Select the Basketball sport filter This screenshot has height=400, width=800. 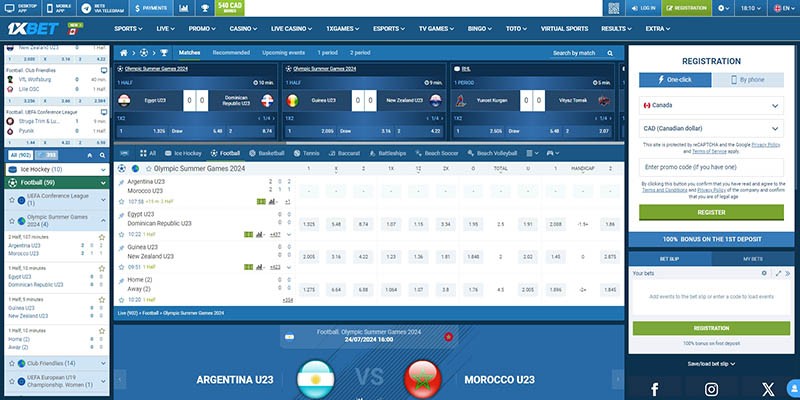pos(266,153)
